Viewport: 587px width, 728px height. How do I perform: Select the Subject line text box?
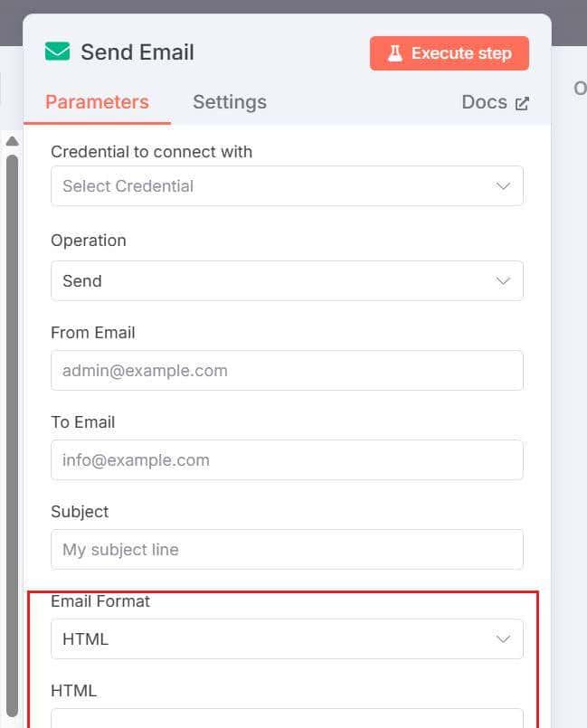[287, 550]
